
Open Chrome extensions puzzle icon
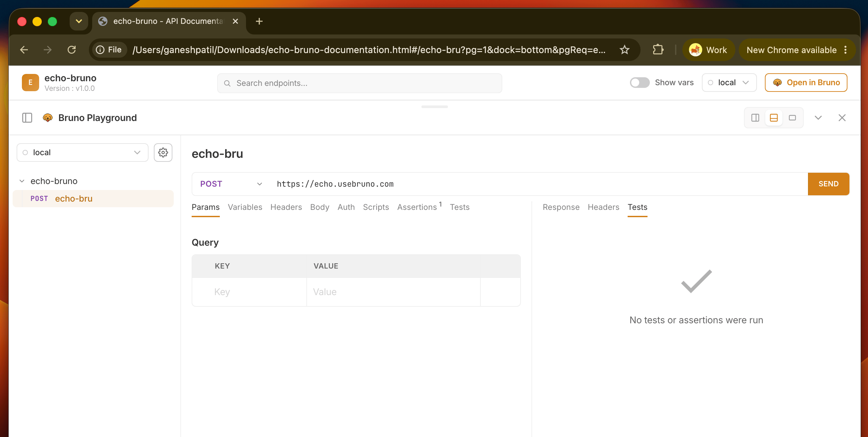658,50
